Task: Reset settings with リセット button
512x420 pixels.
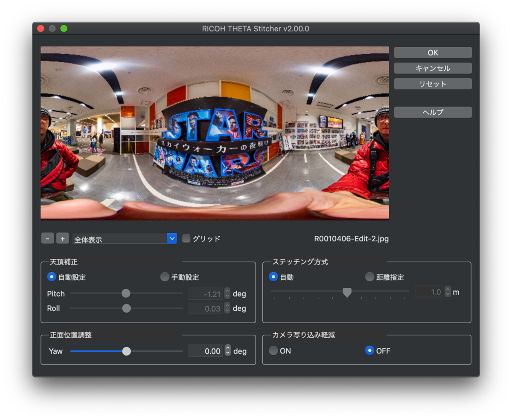Action: (433, 84)
